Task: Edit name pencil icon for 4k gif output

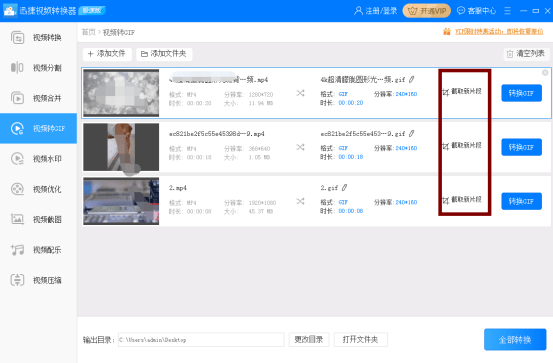Action: click(412, 80)
